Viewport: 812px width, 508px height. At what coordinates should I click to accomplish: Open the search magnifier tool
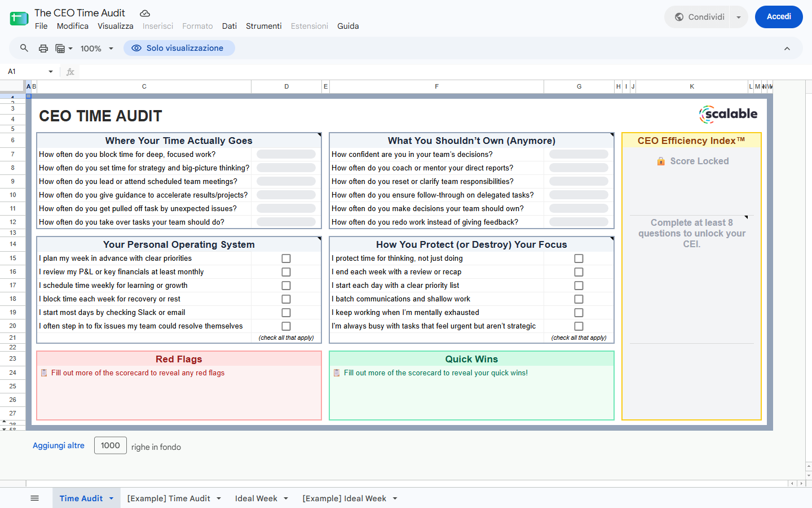24,48
